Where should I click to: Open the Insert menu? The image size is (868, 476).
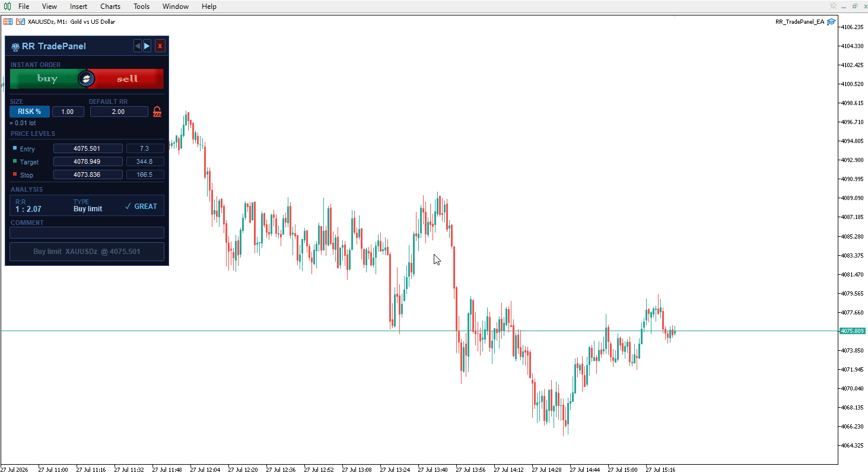78,7
